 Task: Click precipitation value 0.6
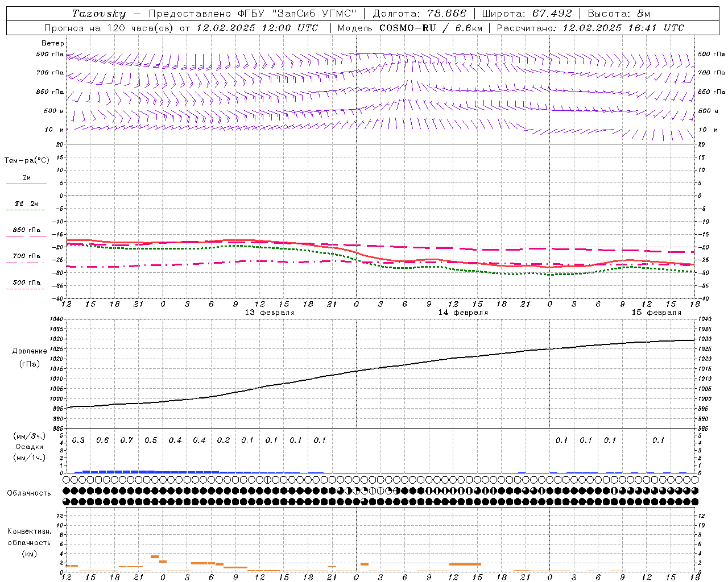tap(102, 440)
